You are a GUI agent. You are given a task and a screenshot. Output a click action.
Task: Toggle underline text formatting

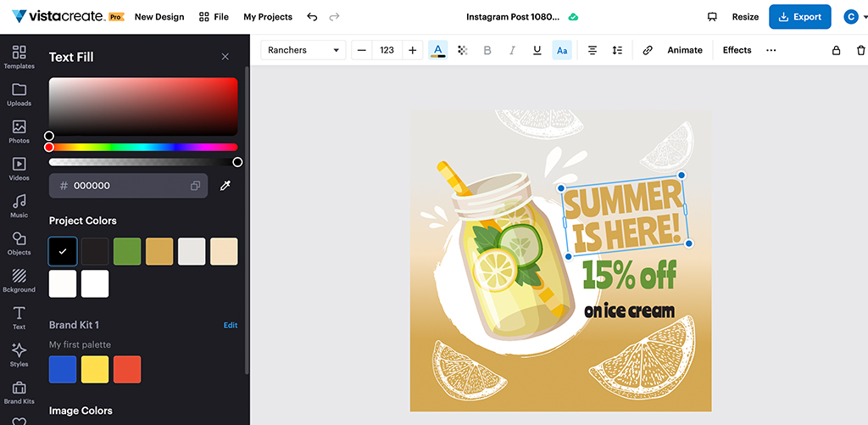tap(537, 50)
